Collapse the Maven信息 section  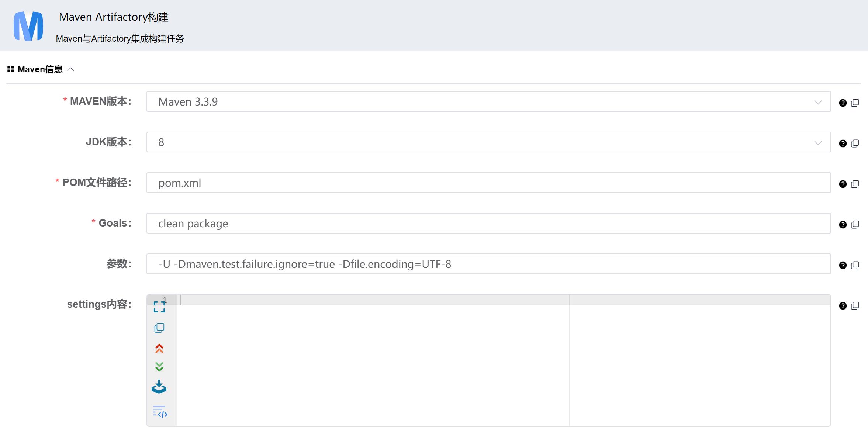point(71,69)
